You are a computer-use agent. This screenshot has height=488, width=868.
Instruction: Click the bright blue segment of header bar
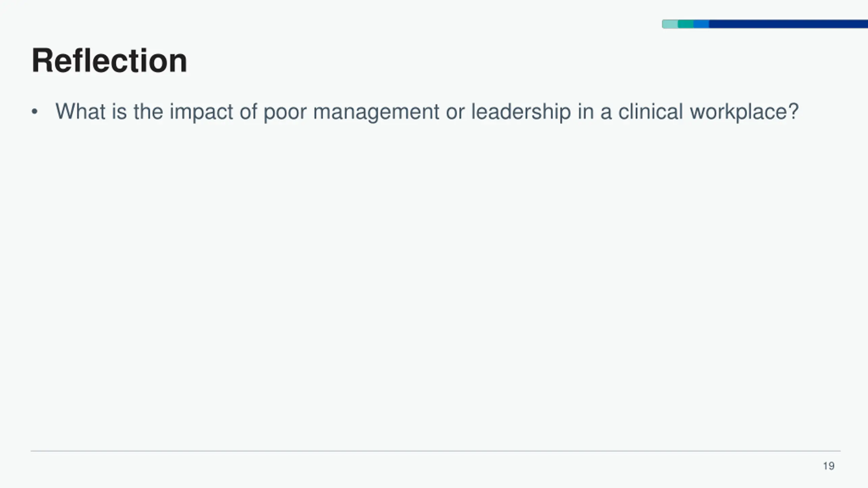(701, 24)
